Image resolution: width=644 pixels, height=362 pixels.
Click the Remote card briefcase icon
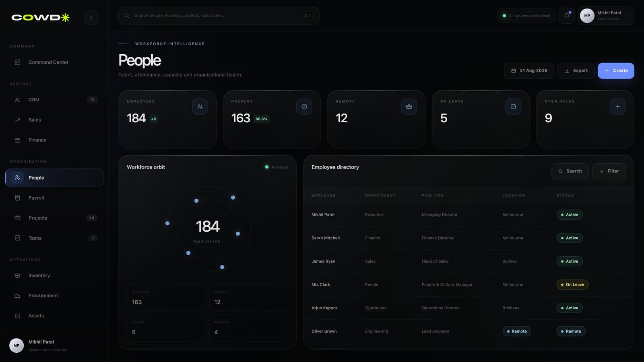coord(409,107)
